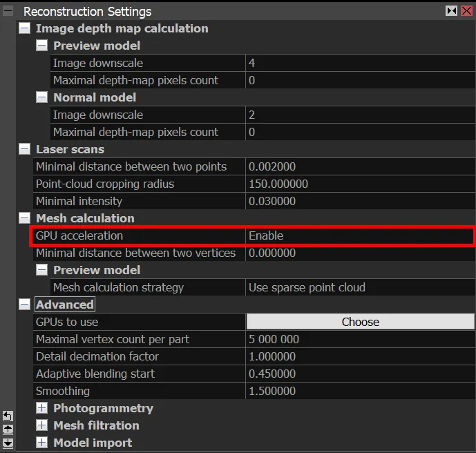Image resolution: width=476 pixels, height=453 pixels.
Task: Select the Advanced section heading
Action: [65, 305]
